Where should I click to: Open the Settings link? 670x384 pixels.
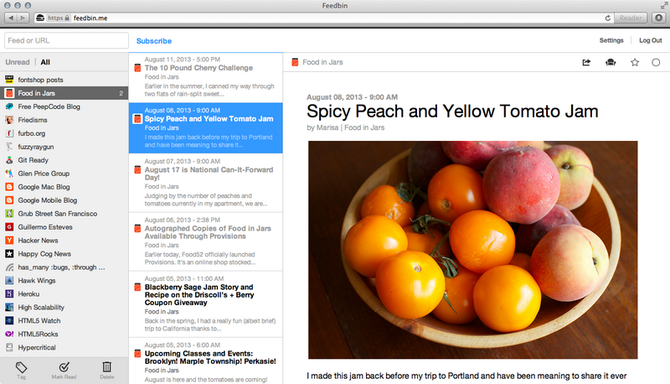611,40
